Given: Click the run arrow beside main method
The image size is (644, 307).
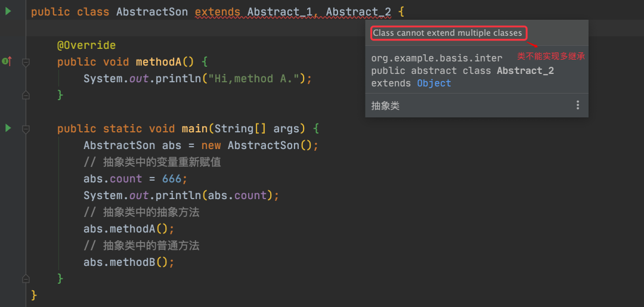Looking at the screenshot, I should 8,129.
